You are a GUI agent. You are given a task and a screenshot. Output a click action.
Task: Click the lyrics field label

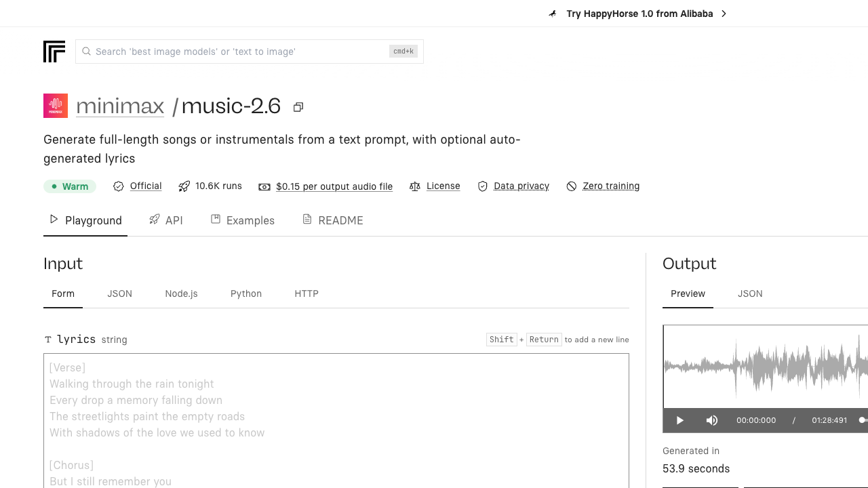76,339
